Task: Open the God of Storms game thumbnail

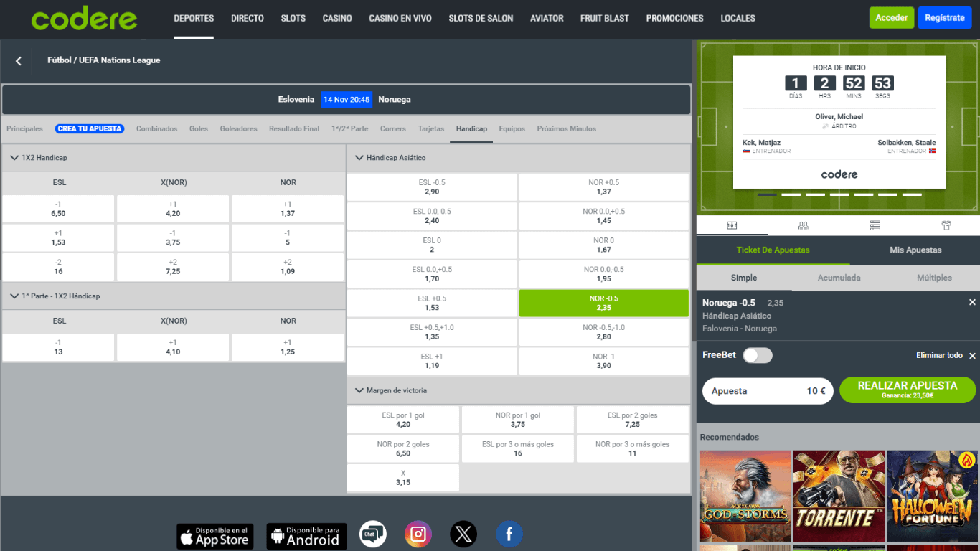Action: (745, 496)
